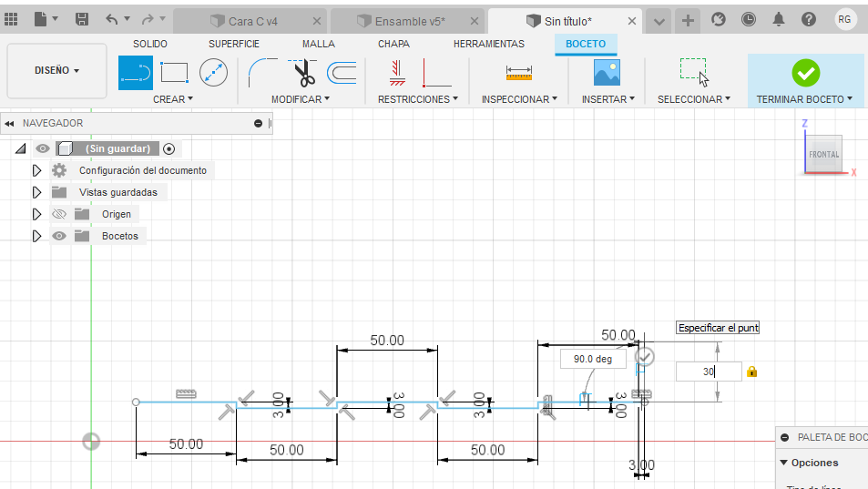Open the BOCETO ribbon tab
The image size is (868, 489).
click(586, 44)
